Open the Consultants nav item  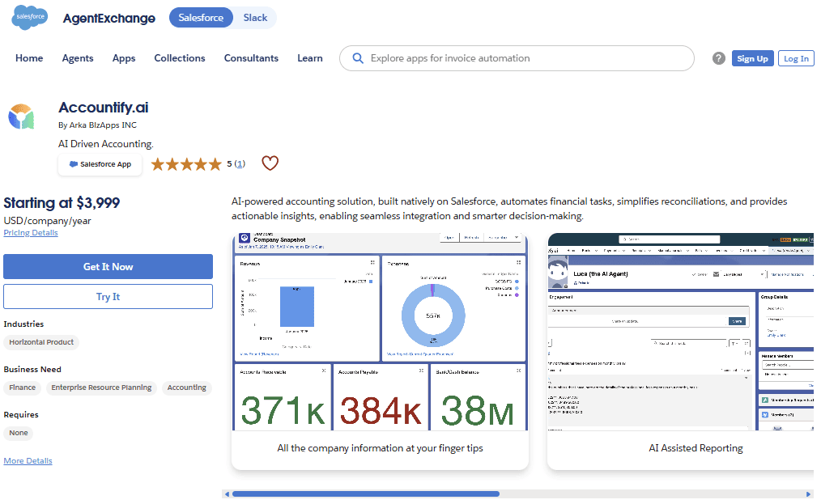coord(251,58)
